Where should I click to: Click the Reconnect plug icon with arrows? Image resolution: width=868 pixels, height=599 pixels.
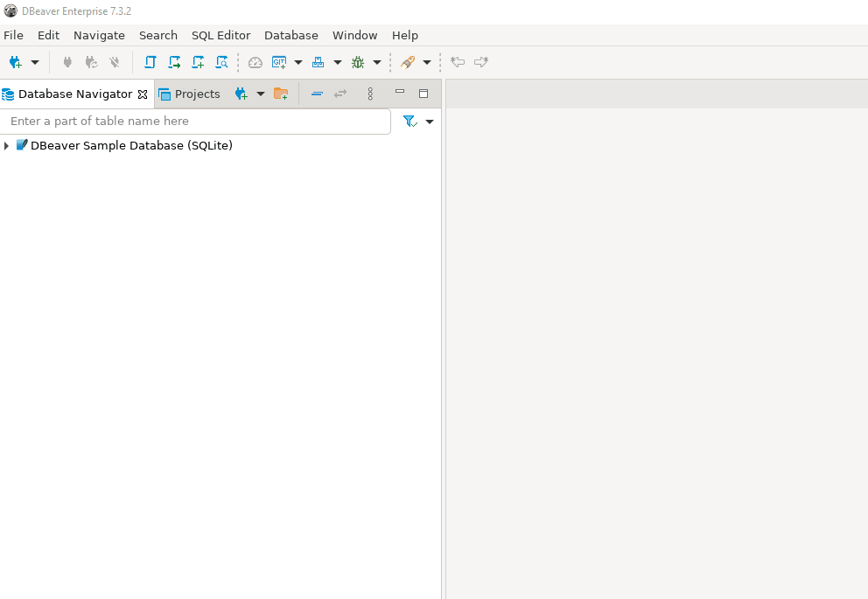pyautogui.click(x=91, y=62)
